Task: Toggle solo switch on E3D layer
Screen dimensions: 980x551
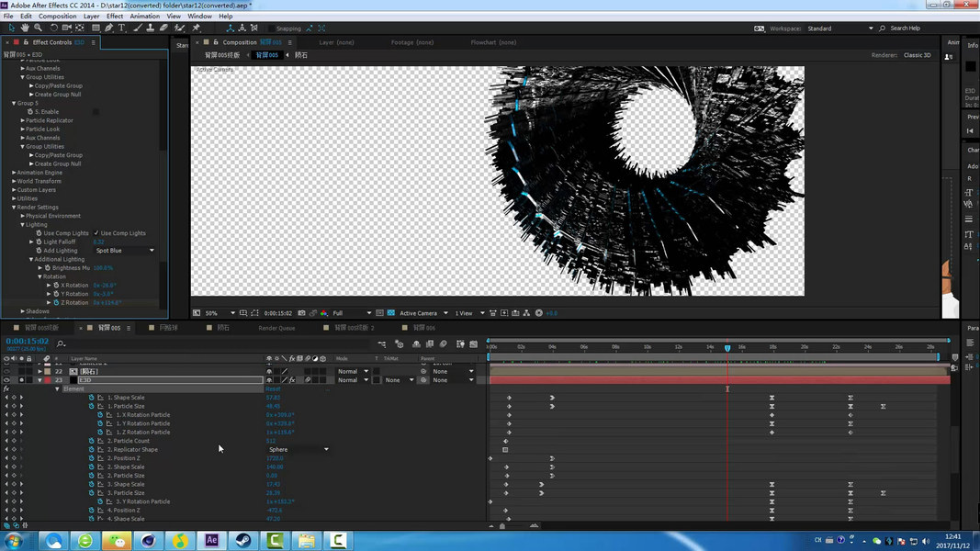Action: pos(21,380)
